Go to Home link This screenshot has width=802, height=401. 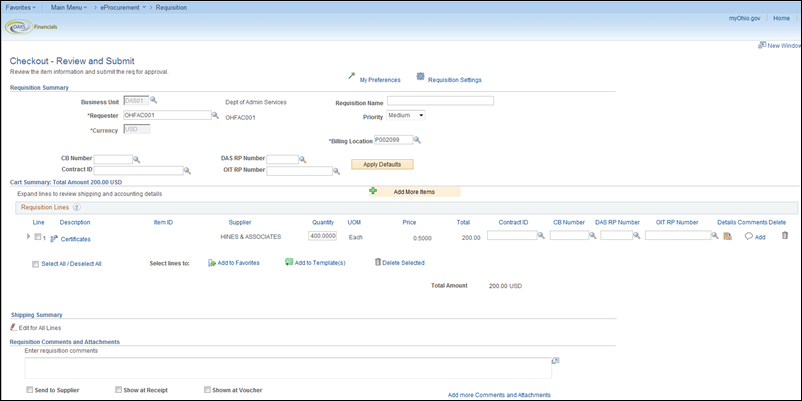781,18
